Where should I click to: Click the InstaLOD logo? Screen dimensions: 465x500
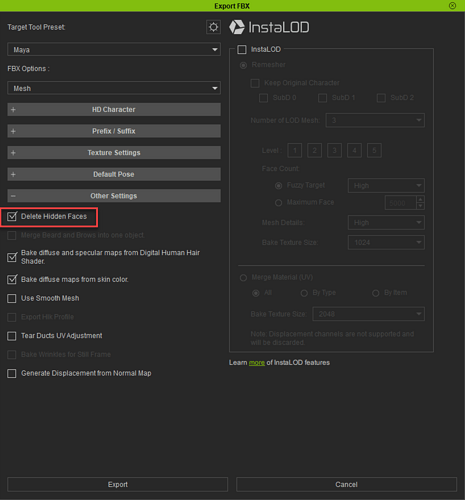coord(269,27)
